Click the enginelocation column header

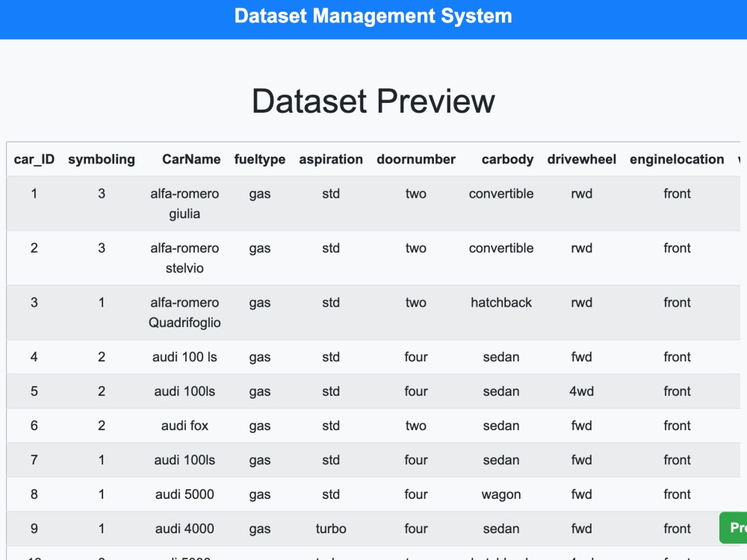coord(677,159)
